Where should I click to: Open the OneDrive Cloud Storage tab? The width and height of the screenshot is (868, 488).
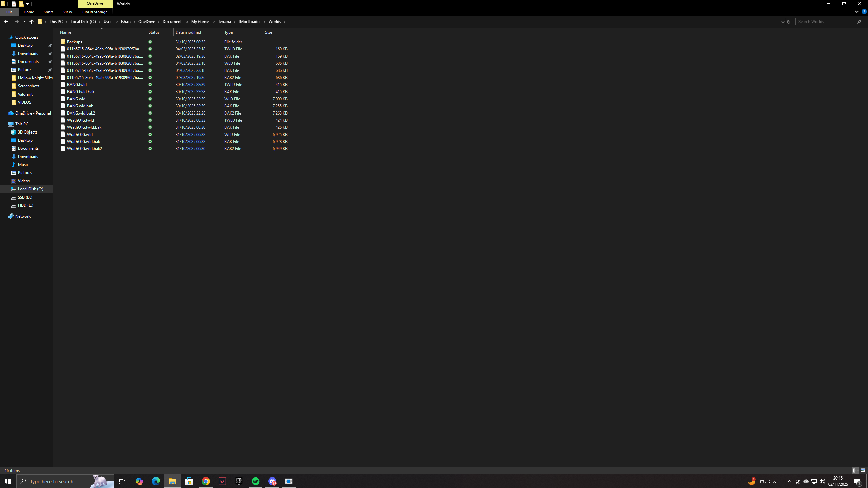point(95,12)
